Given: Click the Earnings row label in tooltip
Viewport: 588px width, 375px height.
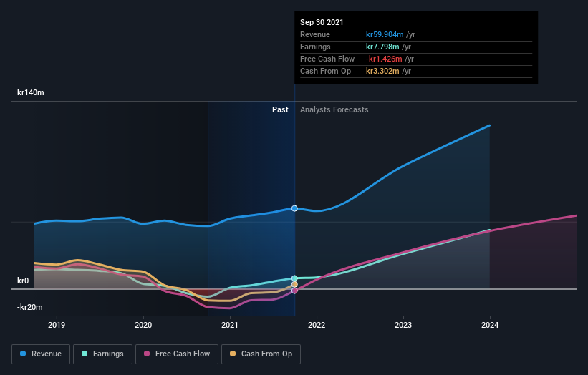Looking at the screenshot, I should click(315, 47).
